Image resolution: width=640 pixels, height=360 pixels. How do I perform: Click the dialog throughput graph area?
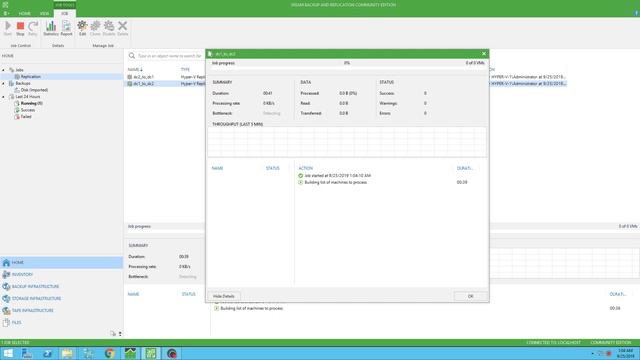347,142
